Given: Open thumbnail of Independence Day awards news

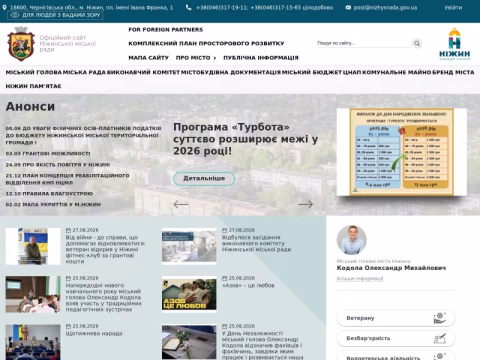Looking at the screenshot, I should [x=189, y=342].
